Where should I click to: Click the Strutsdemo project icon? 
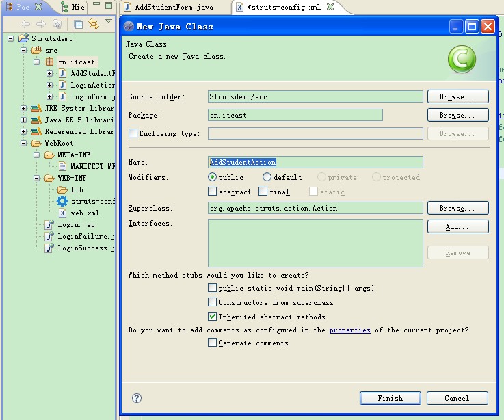(x=23, y=38)
